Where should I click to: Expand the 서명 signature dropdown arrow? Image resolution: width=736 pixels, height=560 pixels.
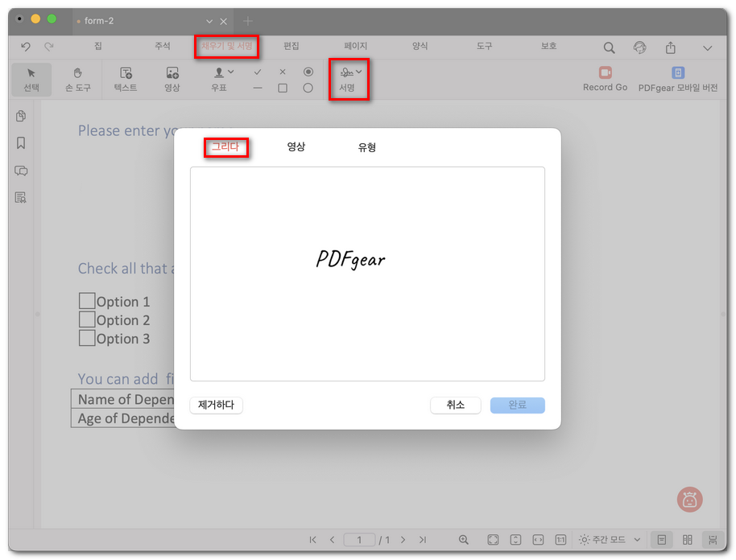358,72
